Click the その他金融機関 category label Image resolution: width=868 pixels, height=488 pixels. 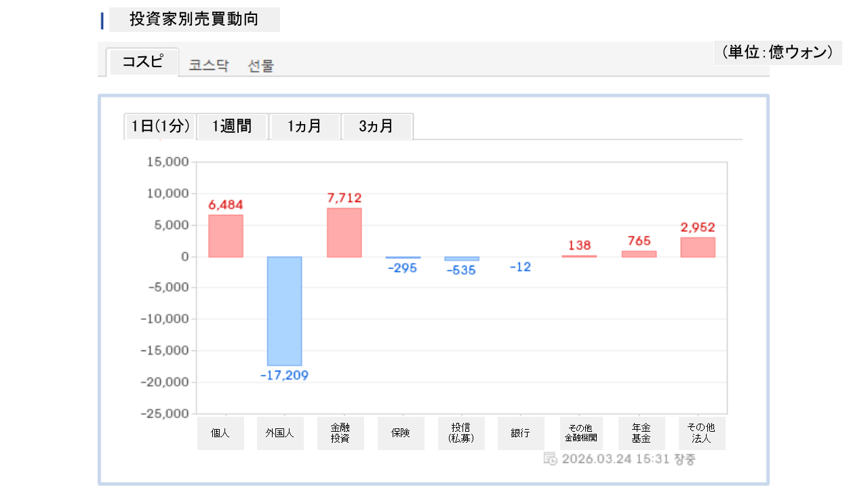[x=580, y=433]
